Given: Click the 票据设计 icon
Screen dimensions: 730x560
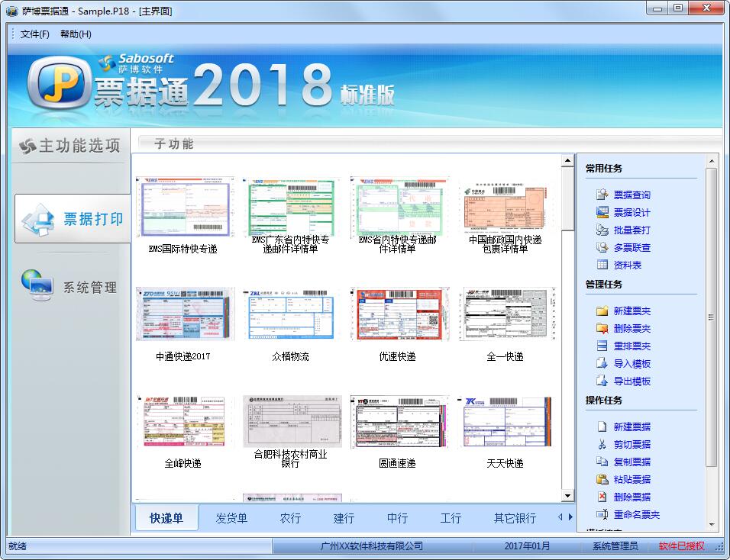Looking at the screenshot, I should tap(602, 212).
